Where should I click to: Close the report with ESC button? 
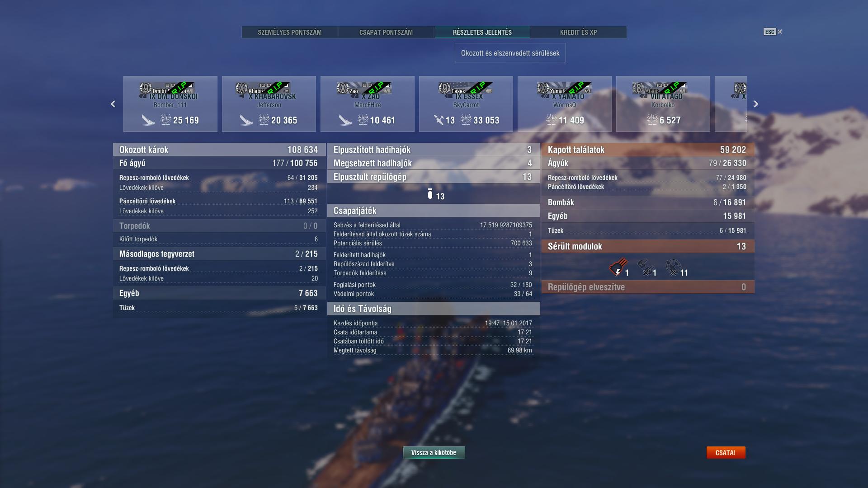click(x=773, y=32)
